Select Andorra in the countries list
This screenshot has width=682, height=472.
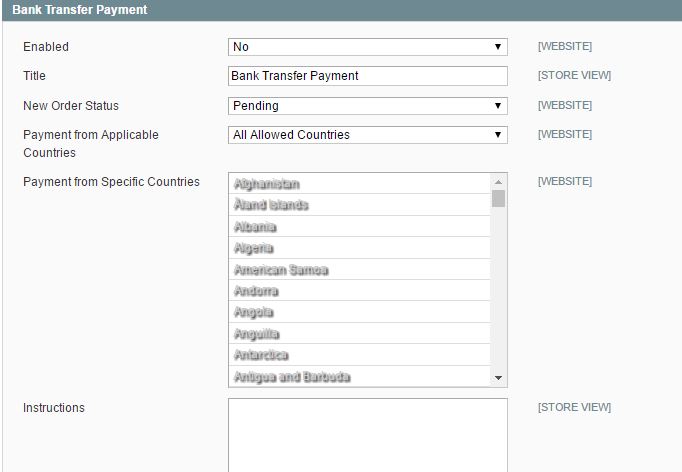(x=359, y=291)
